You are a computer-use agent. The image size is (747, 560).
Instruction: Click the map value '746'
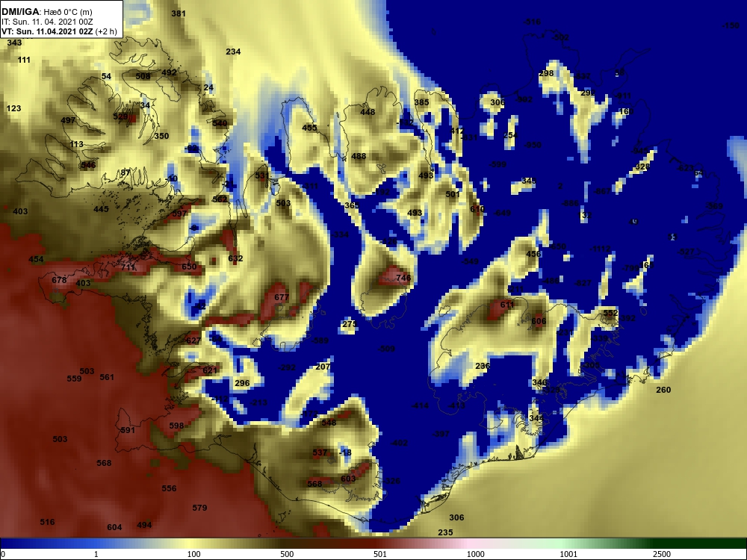click(x=403, y=278)
